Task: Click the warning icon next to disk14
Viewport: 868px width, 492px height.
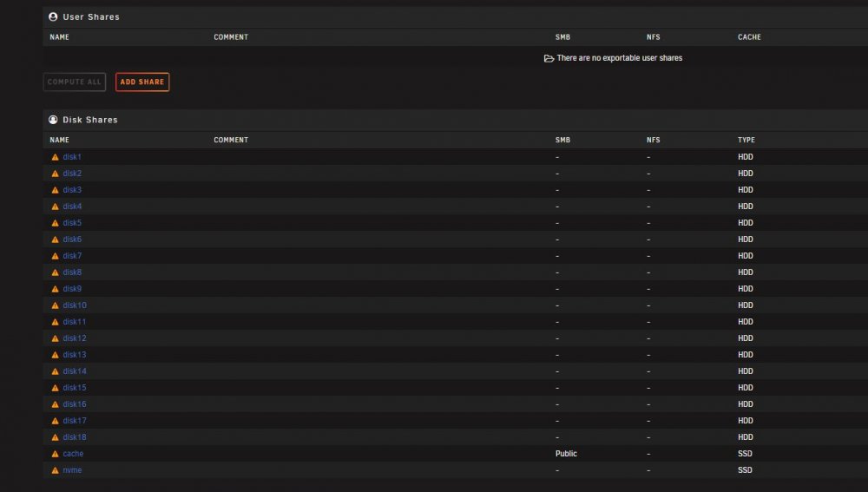Action: [x=55, y=371]
